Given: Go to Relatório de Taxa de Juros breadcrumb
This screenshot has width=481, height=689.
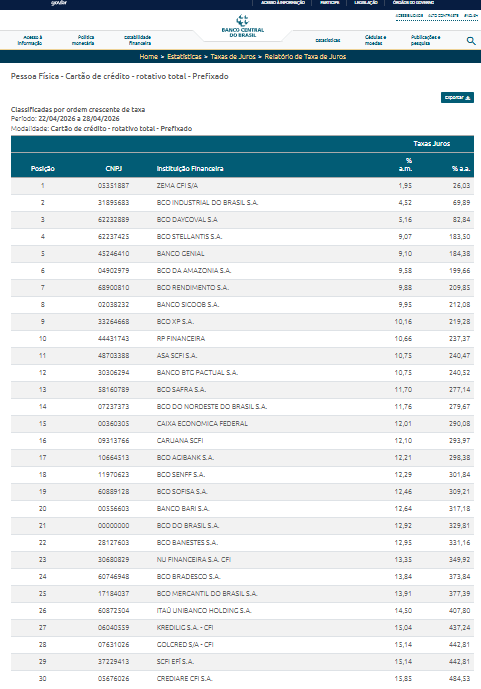Looking at the screenshot, I should click(305, 57).
